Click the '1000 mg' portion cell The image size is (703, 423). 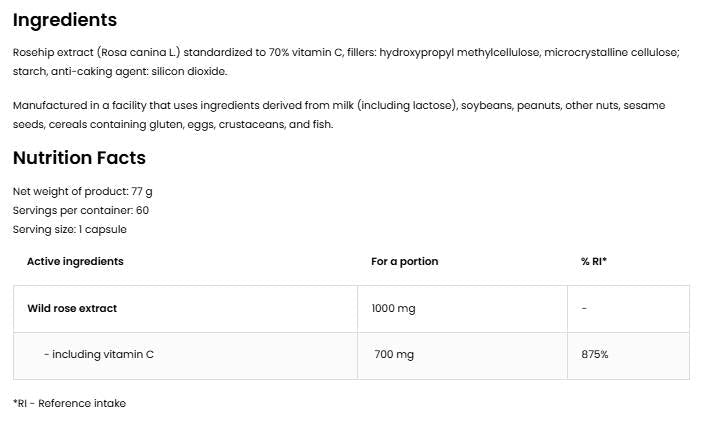393,308
